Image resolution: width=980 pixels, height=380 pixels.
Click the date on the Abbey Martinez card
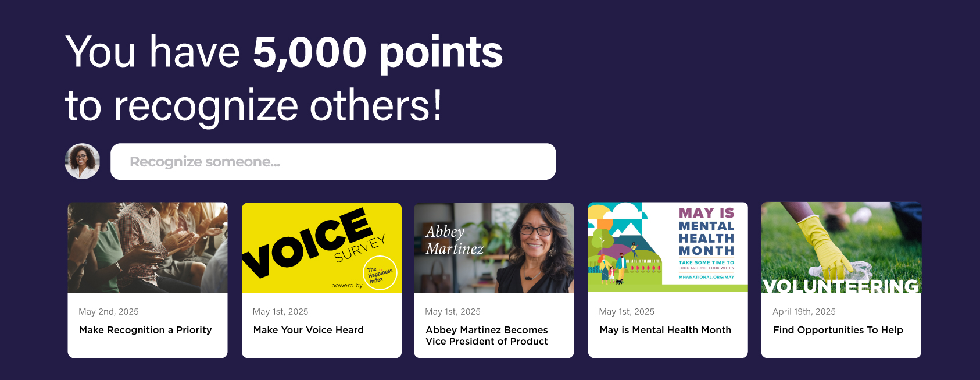(453, 312)
